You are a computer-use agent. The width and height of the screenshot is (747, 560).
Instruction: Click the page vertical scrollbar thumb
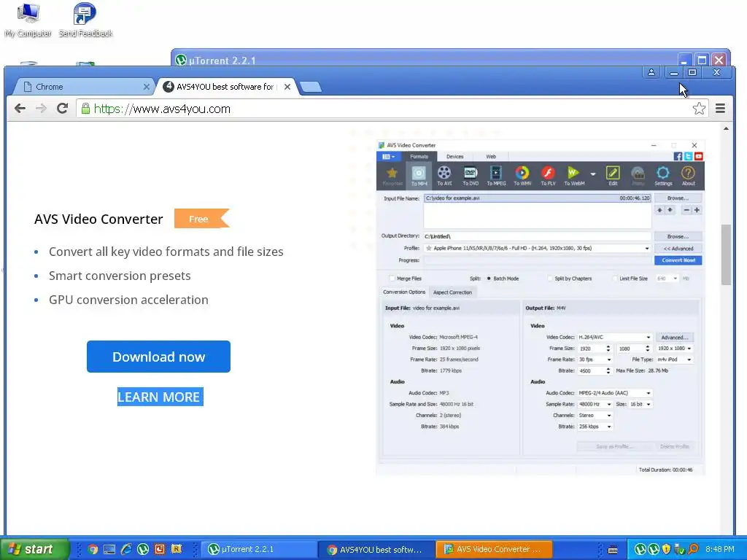tap(726, 254)
